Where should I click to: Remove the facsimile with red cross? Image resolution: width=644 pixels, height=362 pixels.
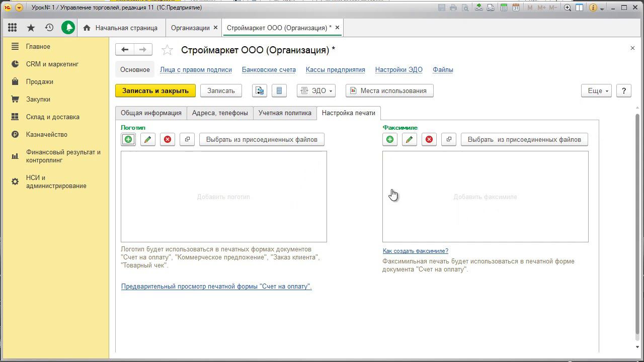tap(429, 139)
